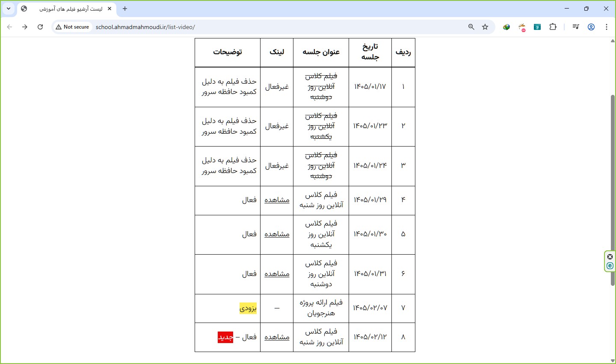Click the لینک column header

[277, 52]
